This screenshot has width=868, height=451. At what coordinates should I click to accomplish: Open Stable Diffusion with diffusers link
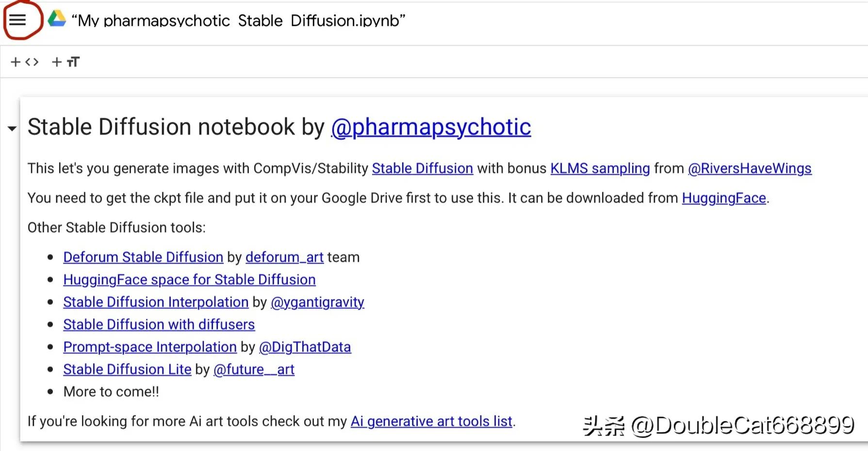point(159,324)
